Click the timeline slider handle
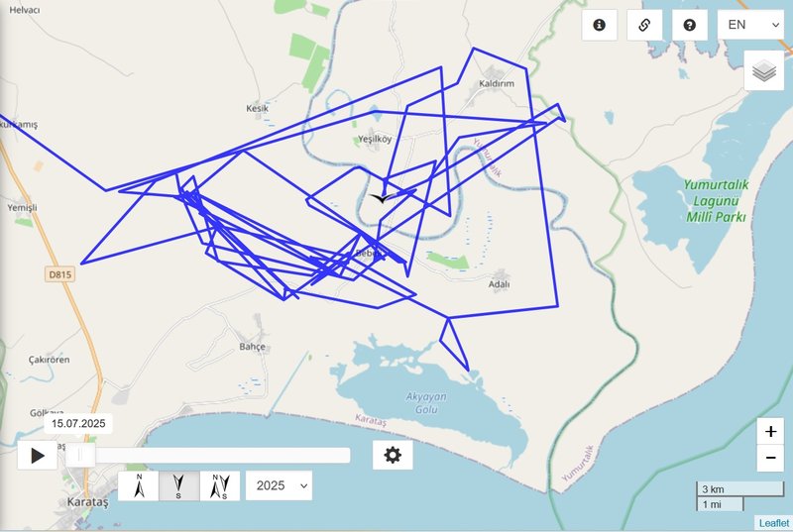 80,455
